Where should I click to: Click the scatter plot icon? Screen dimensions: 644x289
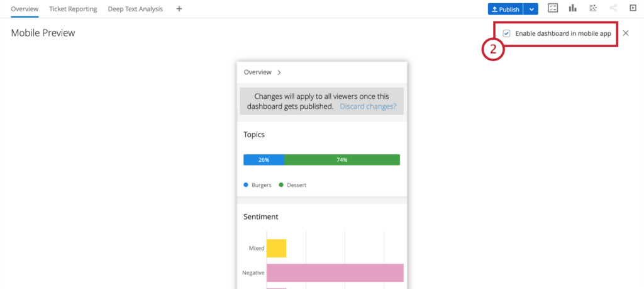click(x=593, y=8)
